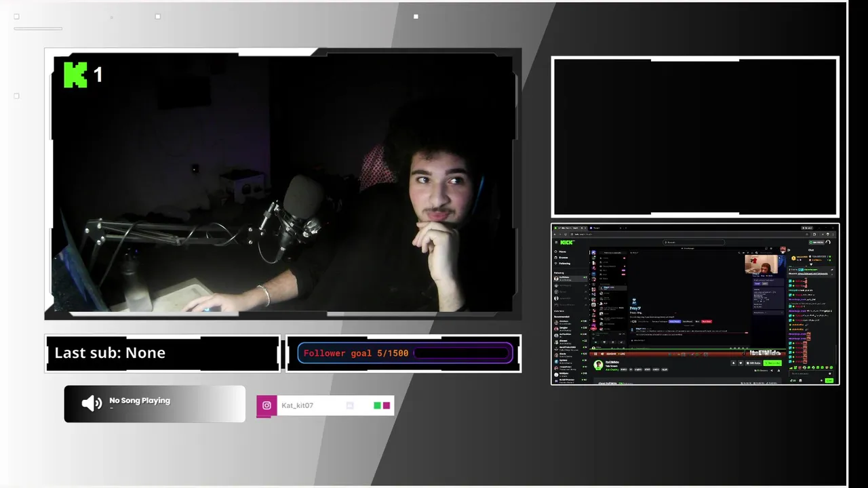Open the profile avatar in the Kick header

click(x=828, y=242)
